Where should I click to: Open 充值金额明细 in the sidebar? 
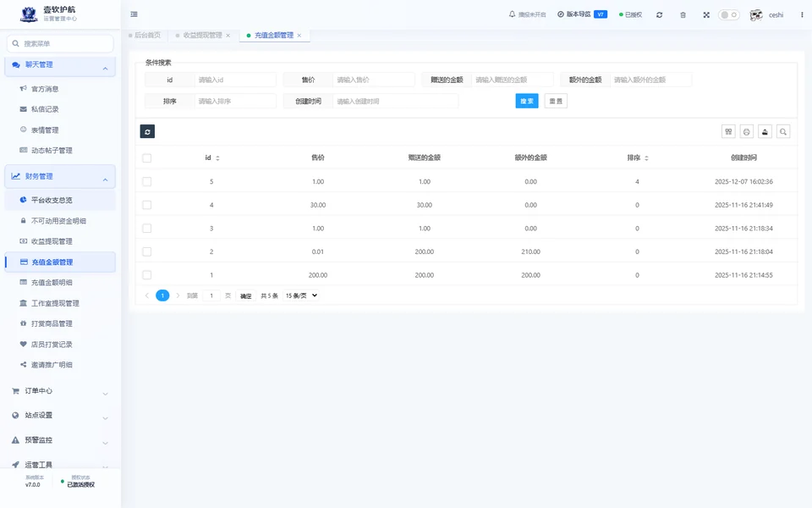tap(60, 283)
